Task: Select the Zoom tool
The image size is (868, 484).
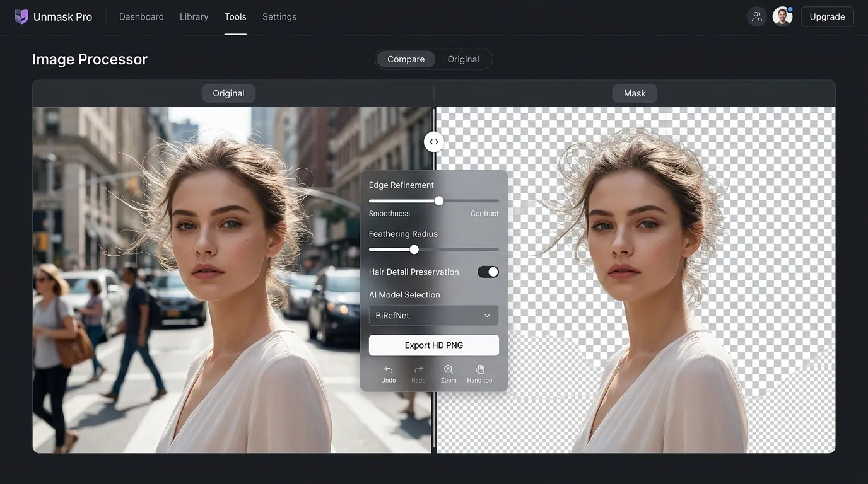Action: click(449, 374)
